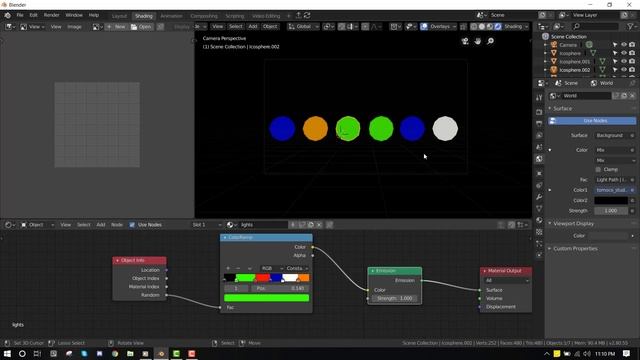The width and height of the screenshot is (640, 360).
Task: Open the Overlays dropdown
Action: pyautogui.click(x=443, y=27)
